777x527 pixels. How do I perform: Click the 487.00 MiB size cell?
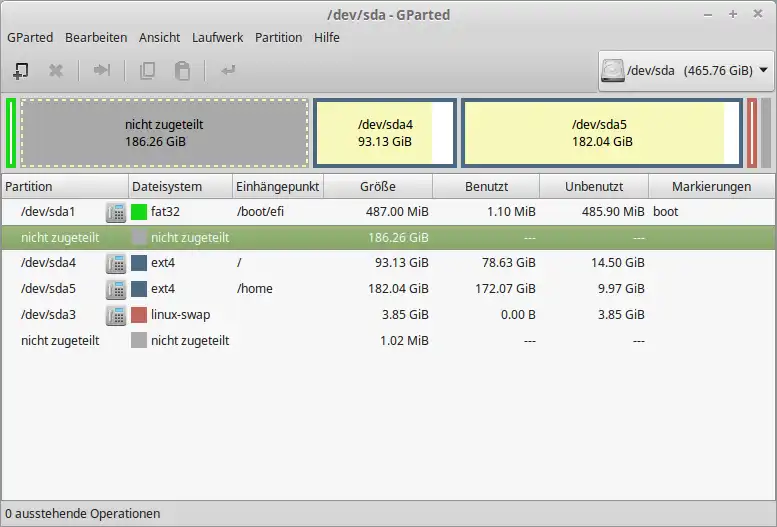click(x=397, y=212)
